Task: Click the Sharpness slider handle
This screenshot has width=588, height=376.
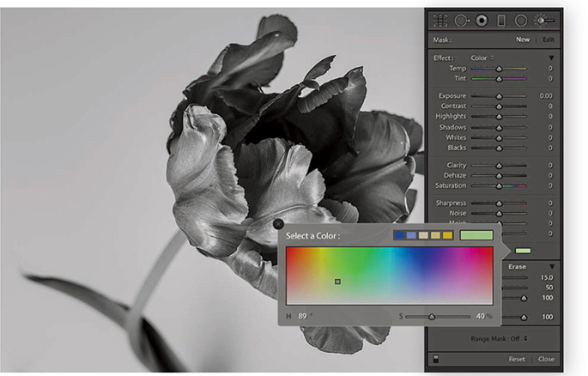Action: pyautogui.click(x=499, y=203)
